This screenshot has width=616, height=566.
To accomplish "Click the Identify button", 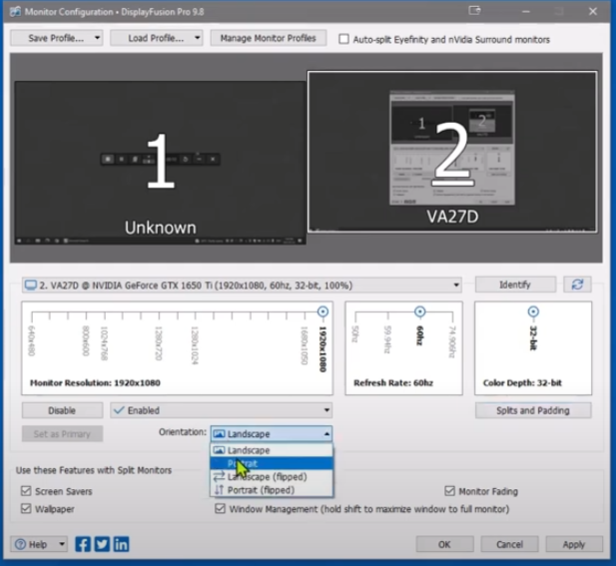I will coord(515,284).
